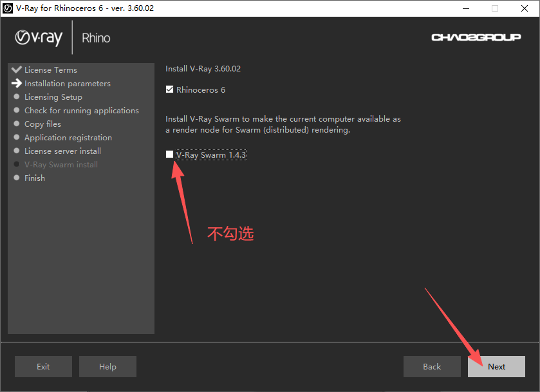Image resolution: width=540 pixels, height=392 pixels.
Task: Select the Application registration step
Action: tap(68, 138)
